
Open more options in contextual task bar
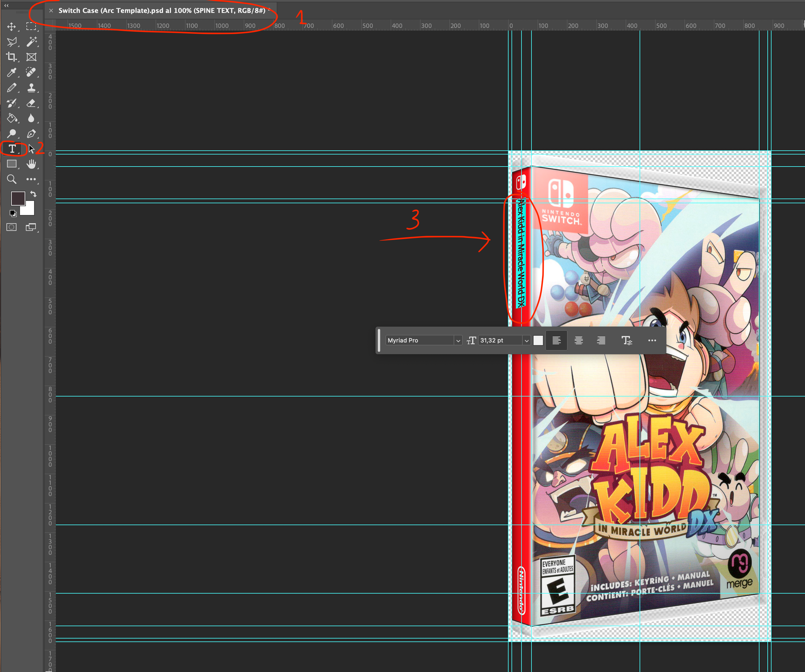coord(652,341)
